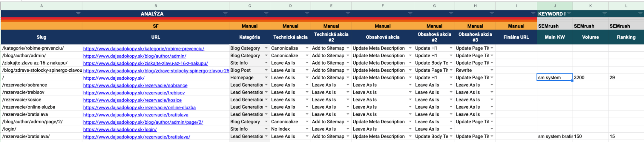Click the Volume cell showing 3200
644x142 pixels.
point(591,77)
